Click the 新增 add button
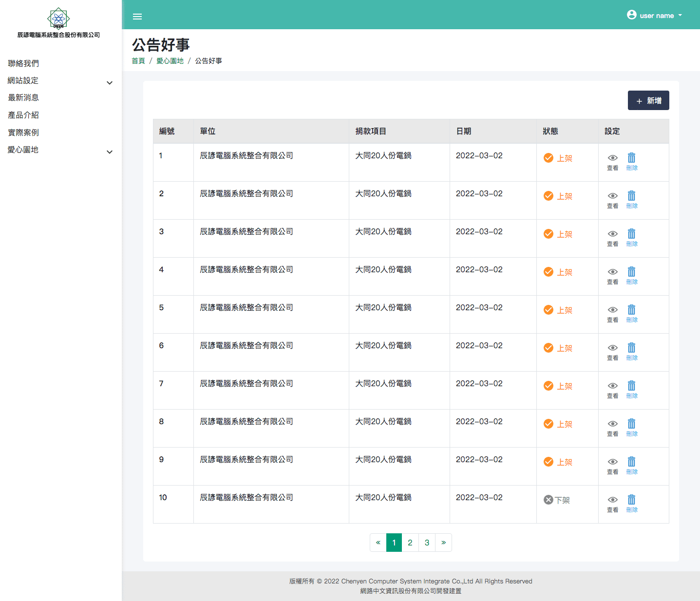The image size is (700, 601). (x=648, y=100)
